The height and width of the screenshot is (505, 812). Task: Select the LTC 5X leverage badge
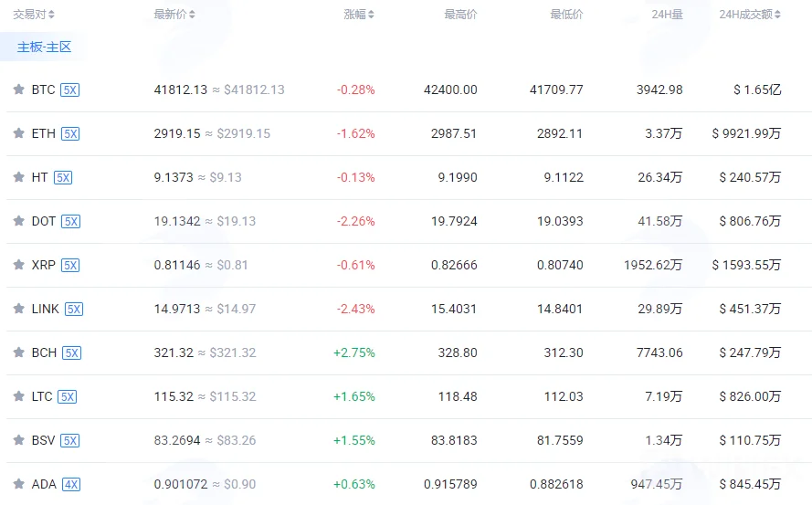tap(68, 397)
